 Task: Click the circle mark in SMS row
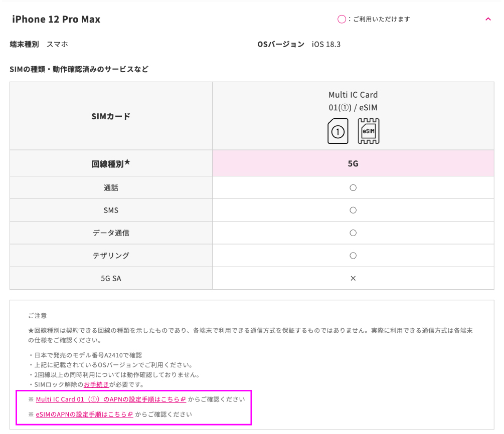click(353, 210)
